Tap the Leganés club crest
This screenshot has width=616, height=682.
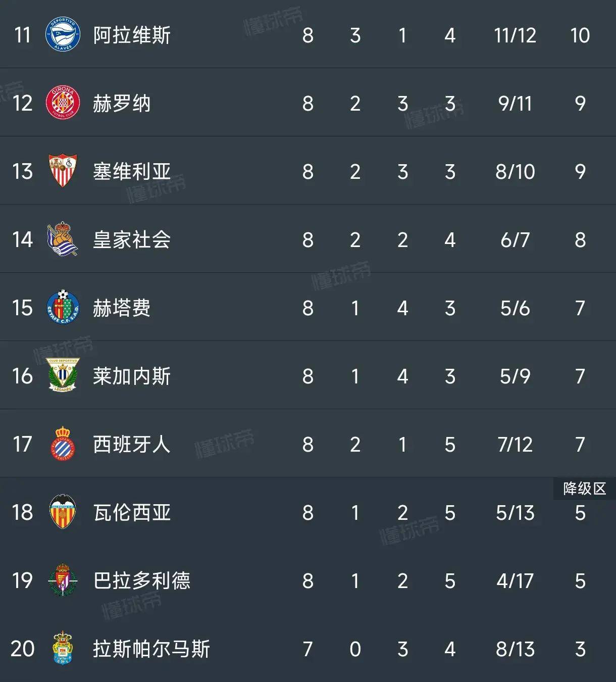point(63,375)
